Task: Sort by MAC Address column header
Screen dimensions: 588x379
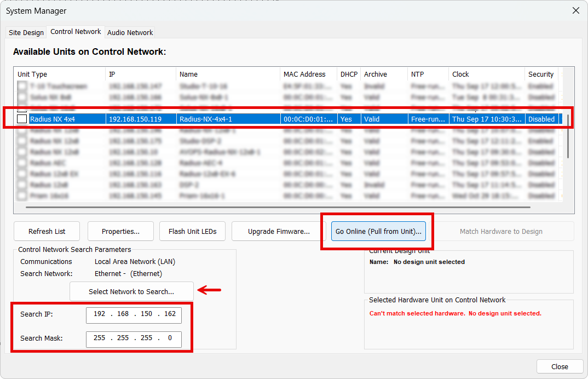Action: tap(309, 74)
